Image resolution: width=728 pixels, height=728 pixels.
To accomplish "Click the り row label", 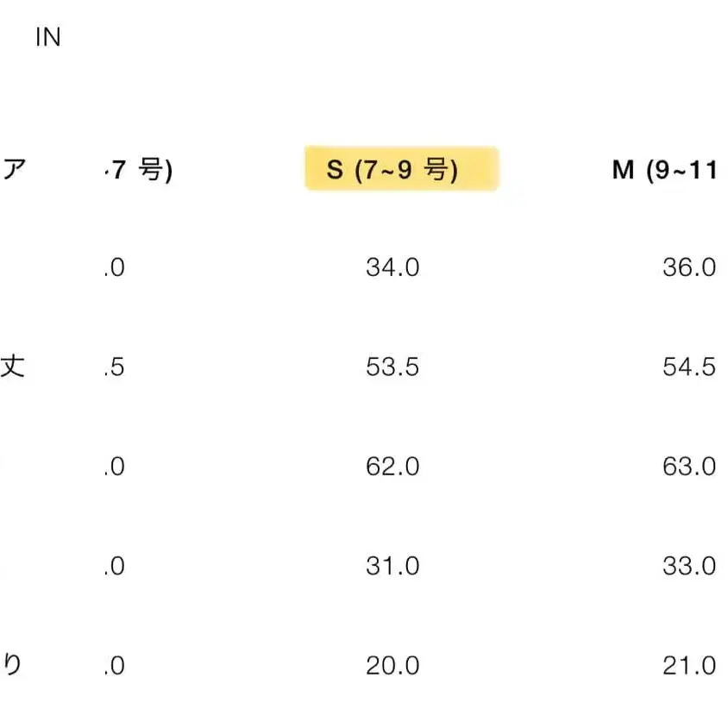I will pos(14,665).
